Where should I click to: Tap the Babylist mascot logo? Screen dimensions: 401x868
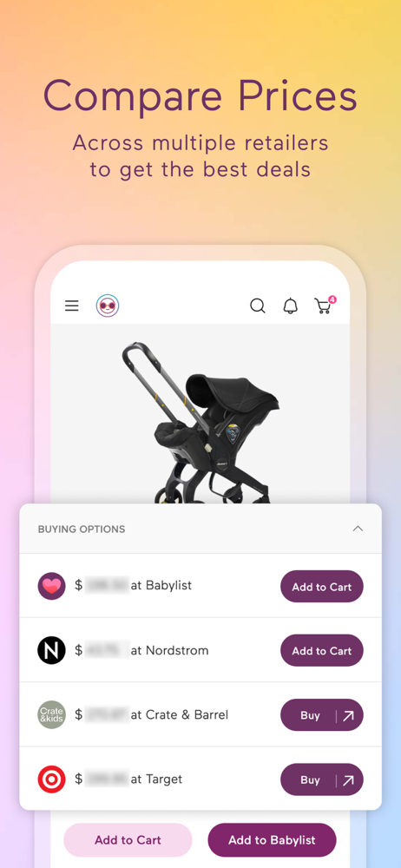coord(108,306)
